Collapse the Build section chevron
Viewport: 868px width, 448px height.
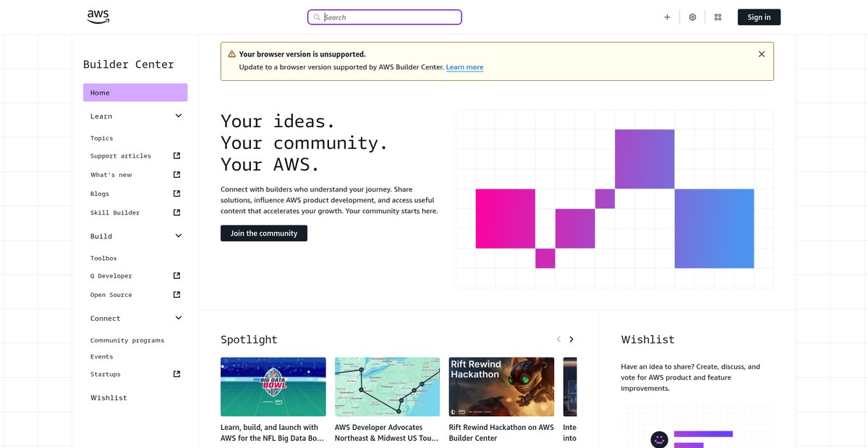point(179,236)
